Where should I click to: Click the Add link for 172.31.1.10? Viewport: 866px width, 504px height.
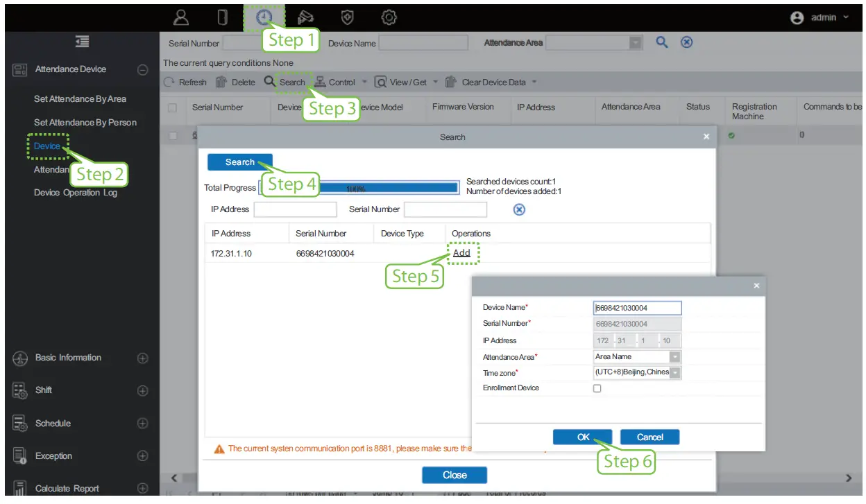tap(461, 253)
